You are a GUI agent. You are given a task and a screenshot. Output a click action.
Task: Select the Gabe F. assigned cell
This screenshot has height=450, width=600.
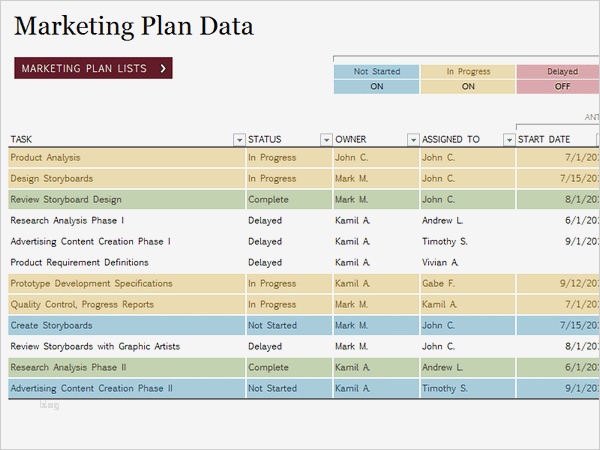(438, 283)
